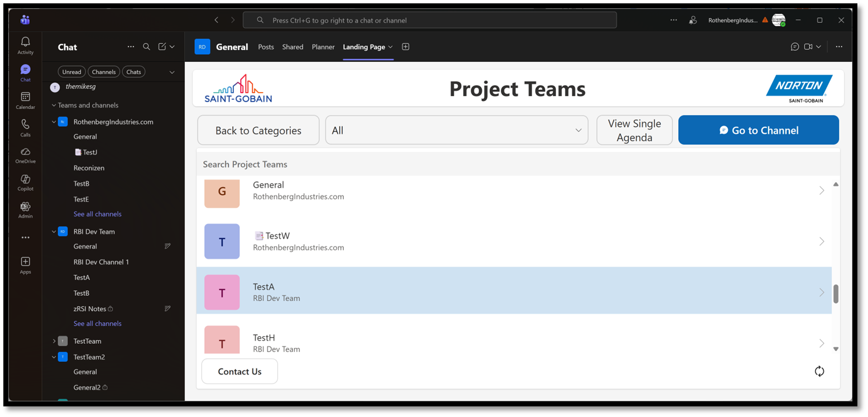Screen dimensions: 868x417
Task: Expand the TestTeam tree item
Action: (x=54, y=341)
